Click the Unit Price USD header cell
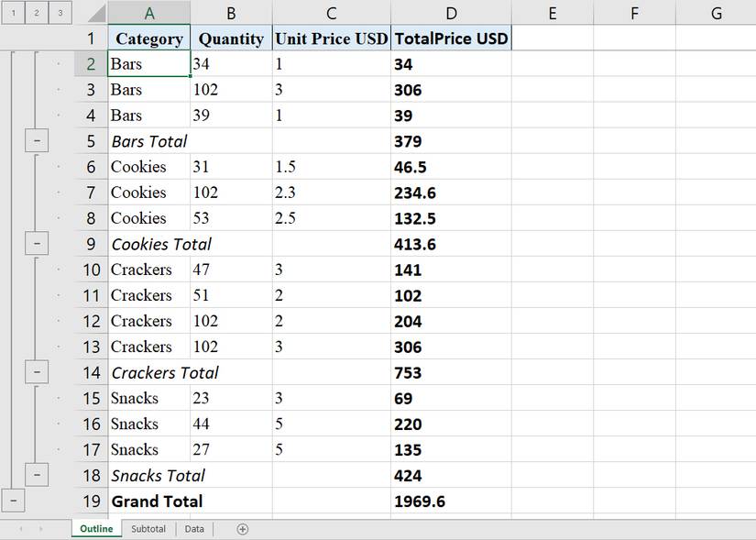This screenshot has height=540, width=756. (331, 39)
